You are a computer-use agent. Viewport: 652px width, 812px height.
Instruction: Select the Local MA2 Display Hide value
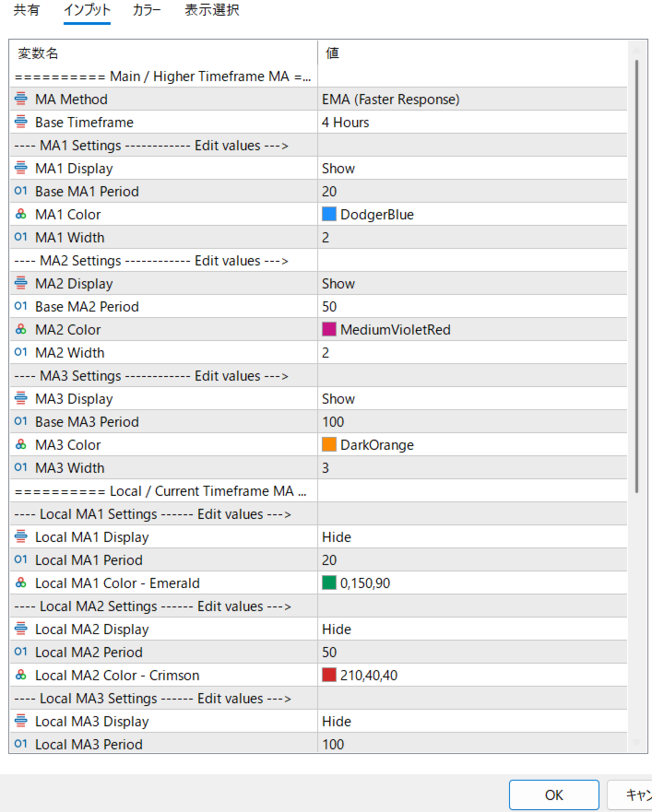472,630
